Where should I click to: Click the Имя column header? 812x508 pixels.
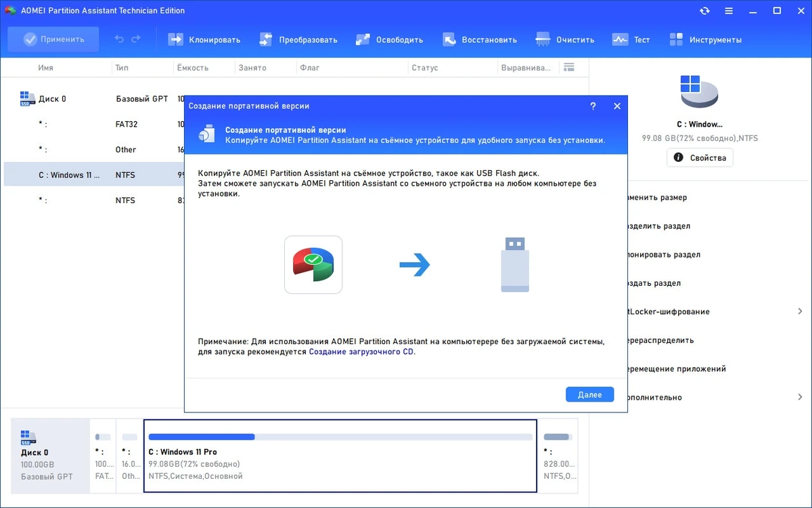click(46, 68)
